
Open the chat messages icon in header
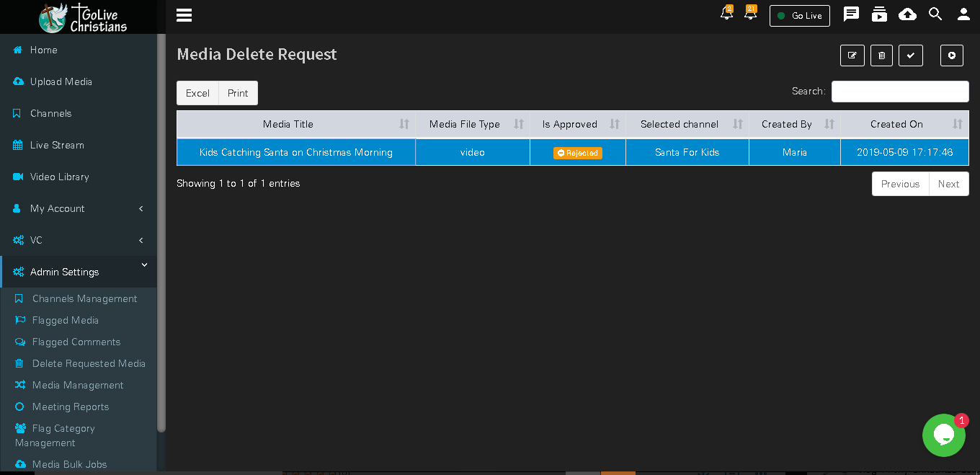(852, 14)
